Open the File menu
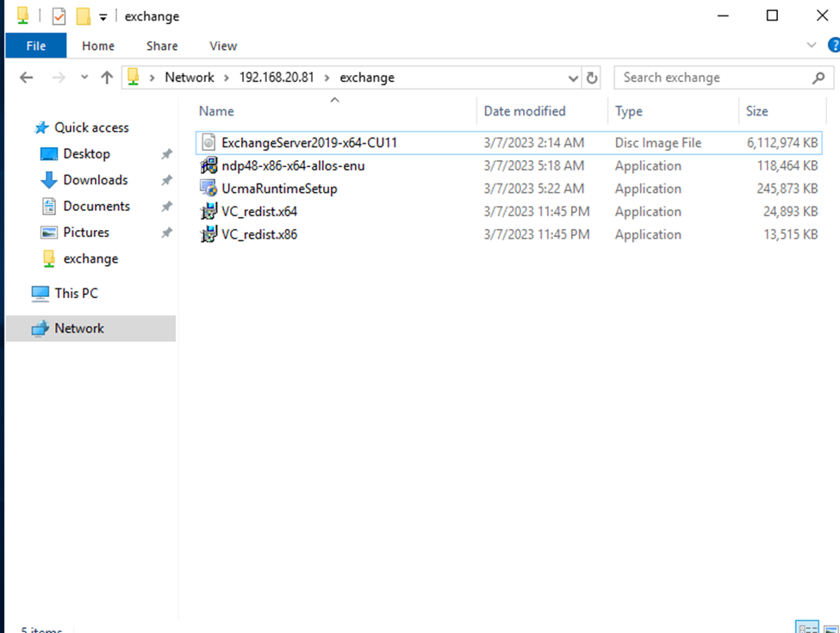This screenshot has height=633, width=840. [x=36, y=46]
